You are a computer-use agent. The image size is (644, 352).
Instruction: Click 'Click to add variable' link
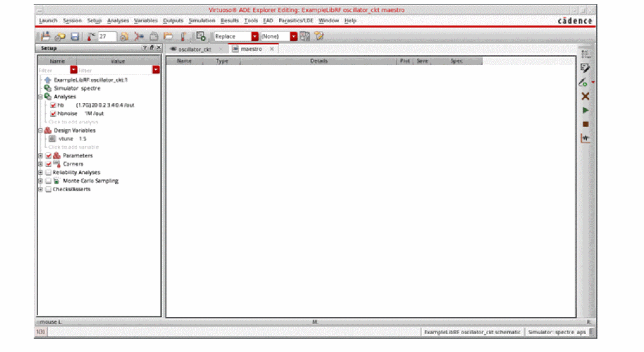74,147
